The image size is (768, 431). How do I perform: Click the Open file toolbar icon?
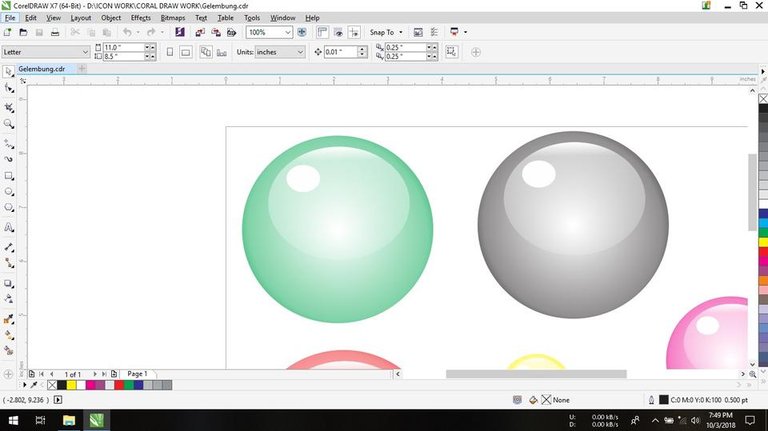coord(23,32)
